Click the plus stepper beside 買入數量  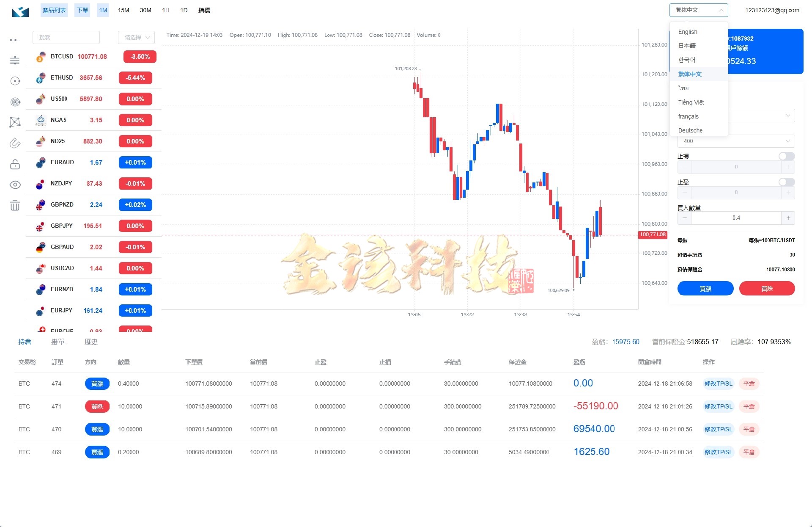[788, 218]
